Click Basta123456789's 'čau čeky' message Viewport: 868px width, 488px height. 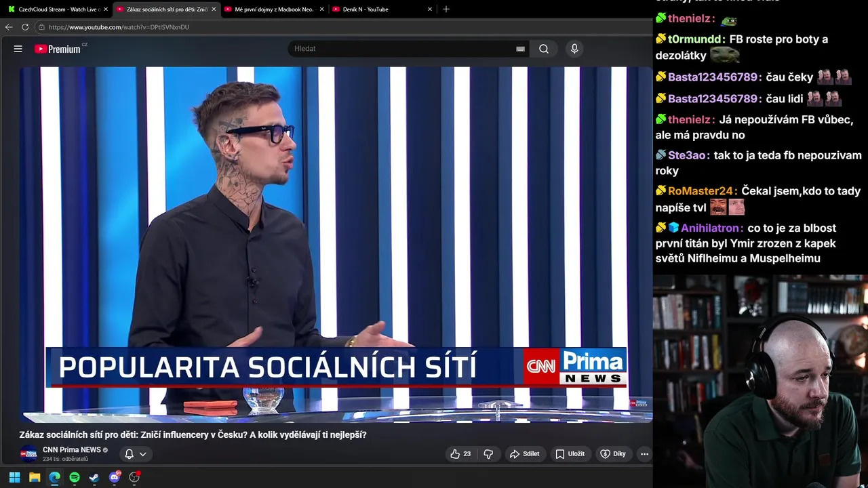[x=789, y=77]
